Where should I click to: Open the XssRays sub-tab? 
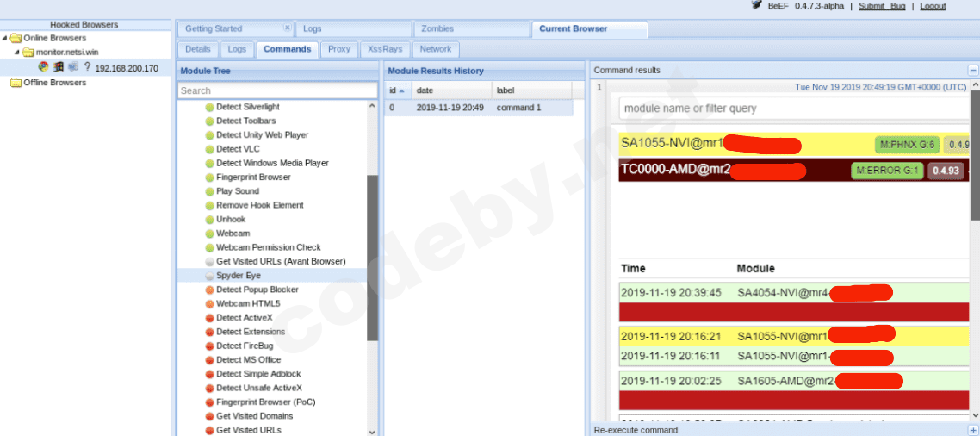coord(385,49)
